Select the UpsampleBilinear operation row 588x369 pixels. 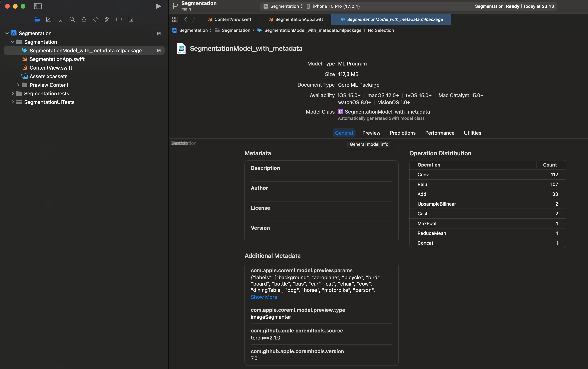[x=488, y=204]
